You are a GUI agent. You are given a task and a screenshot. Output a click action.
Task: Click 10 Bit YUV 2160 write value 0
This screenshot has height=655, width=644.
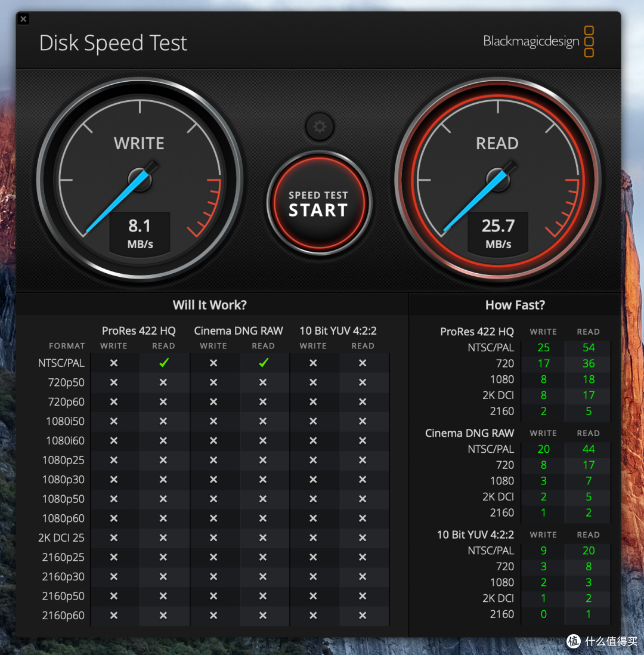click(x=543, y=614)
